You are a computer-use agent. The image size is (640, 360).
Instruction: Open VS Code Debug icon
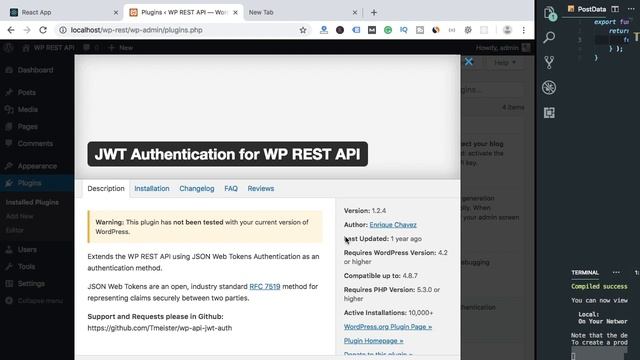point(549,87)
